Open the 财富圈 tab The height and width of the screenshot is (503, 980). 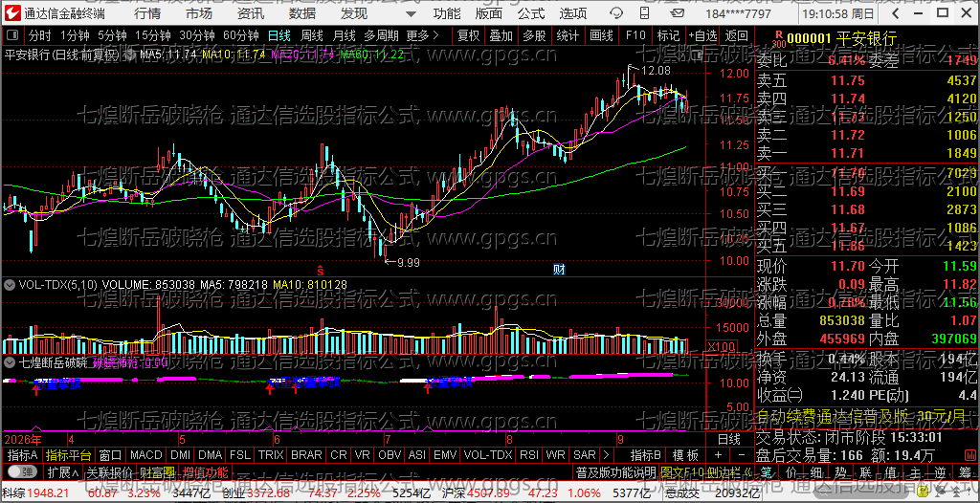[x=157, y=471]
